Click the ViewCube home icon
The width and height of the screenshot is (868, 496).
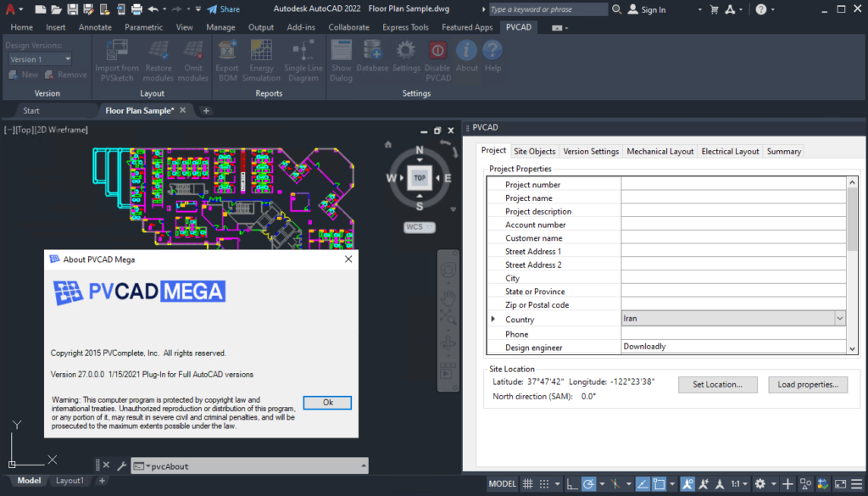point(388,144)
